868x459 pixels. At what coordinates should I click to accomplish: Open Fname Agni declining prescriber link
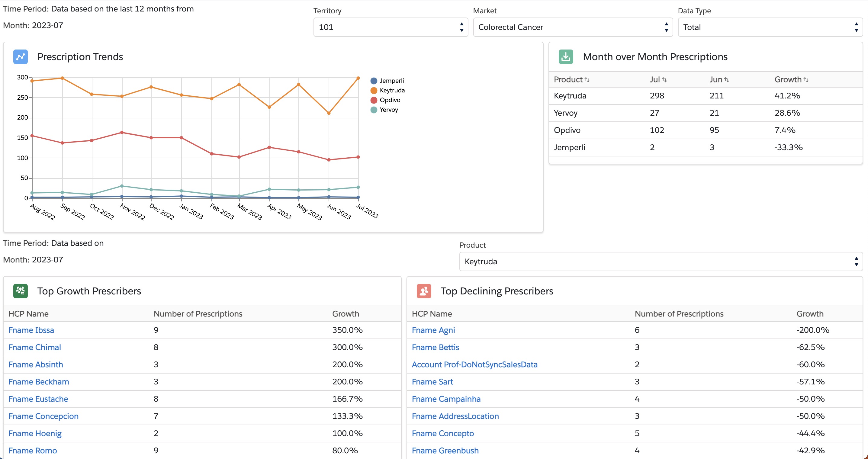click(433, 330)
